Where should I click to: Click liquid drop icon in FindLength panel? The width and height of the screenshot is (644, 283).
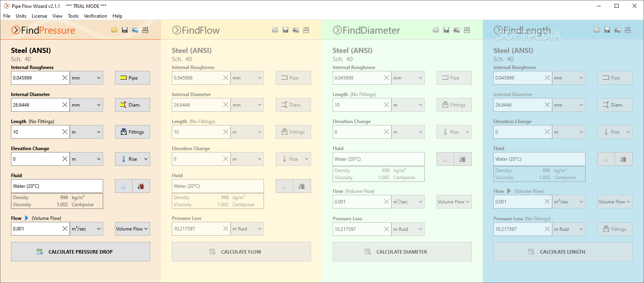(606, 159)
